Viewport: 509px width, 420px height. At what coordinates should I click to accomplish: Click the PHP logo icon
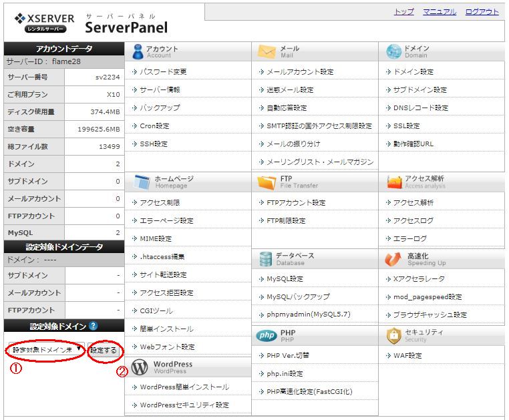[267, 335]
